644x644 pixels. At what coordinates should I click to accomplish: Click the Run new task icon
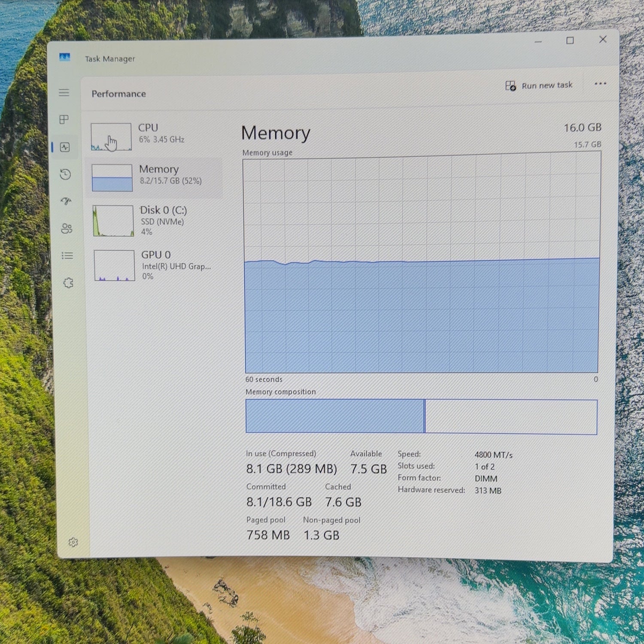click(510, 86)
